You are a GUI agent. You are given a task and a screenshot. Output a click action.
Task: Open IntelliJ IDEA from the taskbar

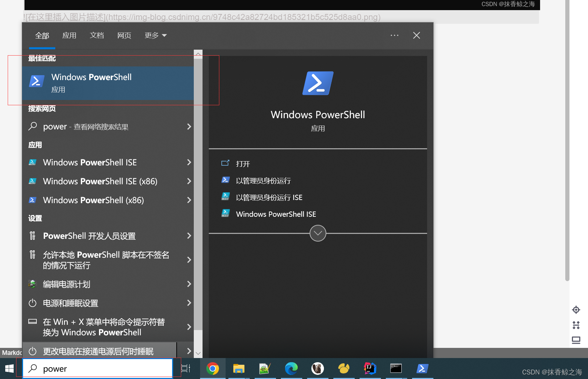point(370,369)
